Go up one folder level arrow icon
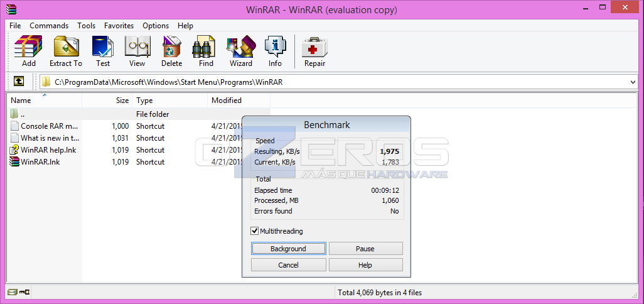 point(18,82)
